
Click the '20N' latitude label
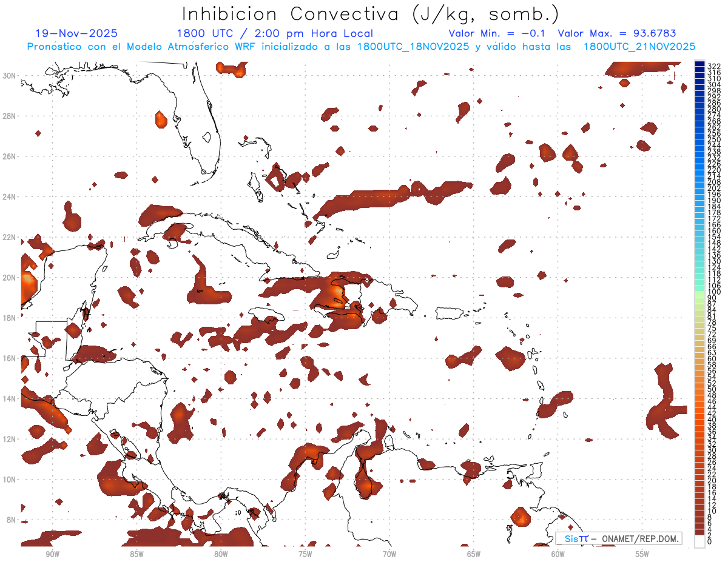10,278
